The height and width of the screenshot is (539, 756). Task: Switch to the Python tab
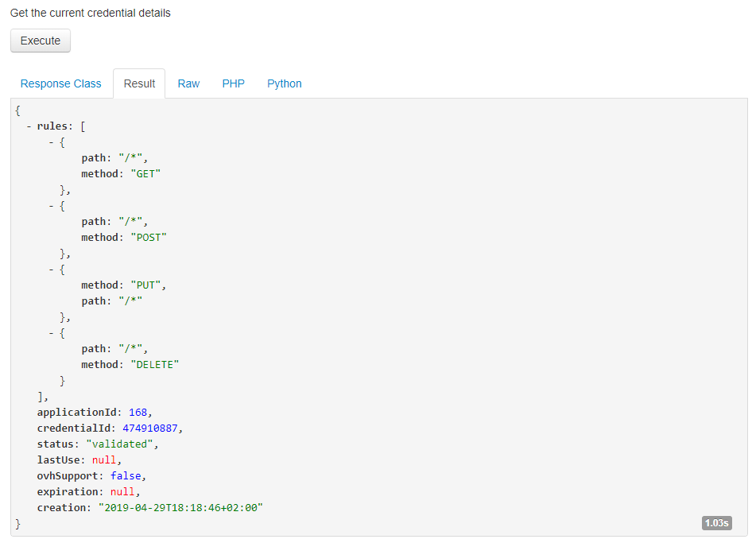tap(285, 83)
